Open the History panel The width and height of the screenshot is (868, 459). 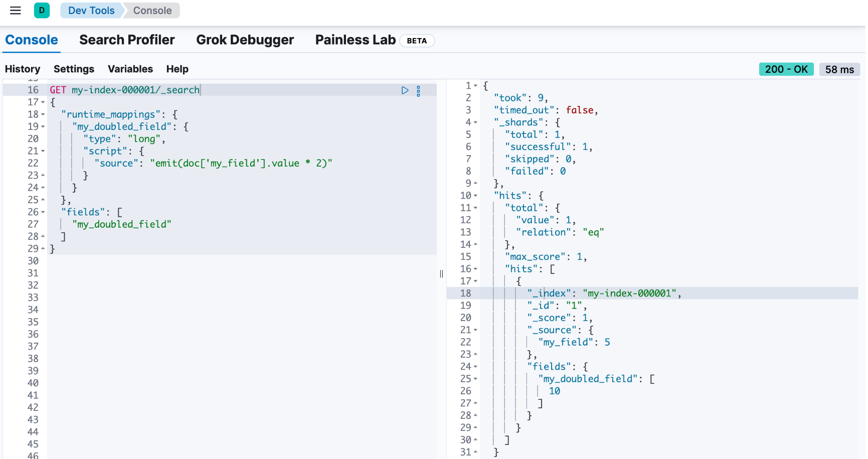(23, 69)
